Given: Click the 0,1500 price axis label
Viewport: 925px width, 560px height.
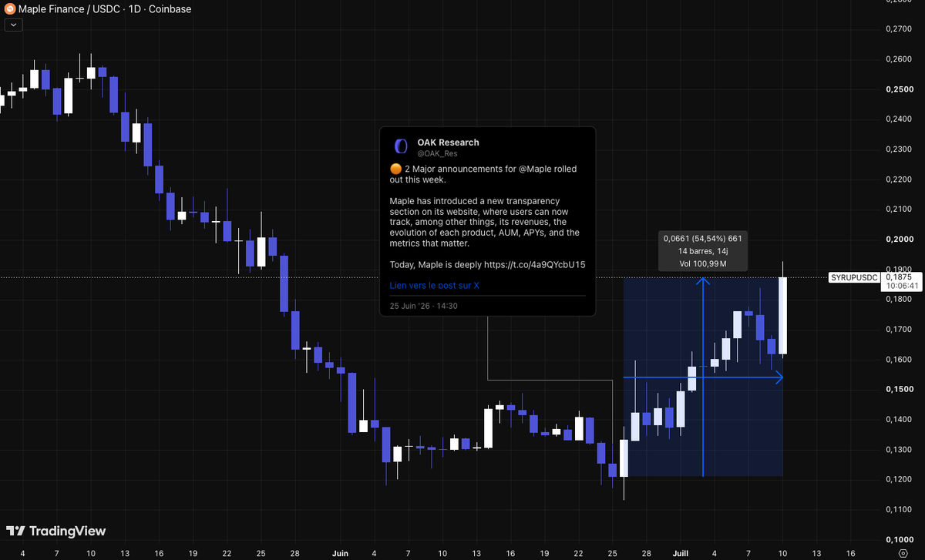Looking at the screenshot, I should 899,390.
